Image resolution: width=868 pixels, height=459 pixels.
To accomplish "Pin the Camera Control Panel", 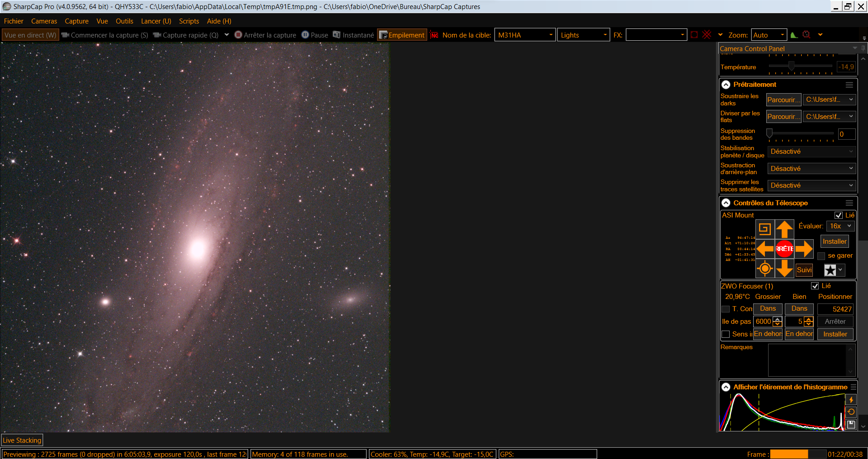I will click(x=863, y=48).
